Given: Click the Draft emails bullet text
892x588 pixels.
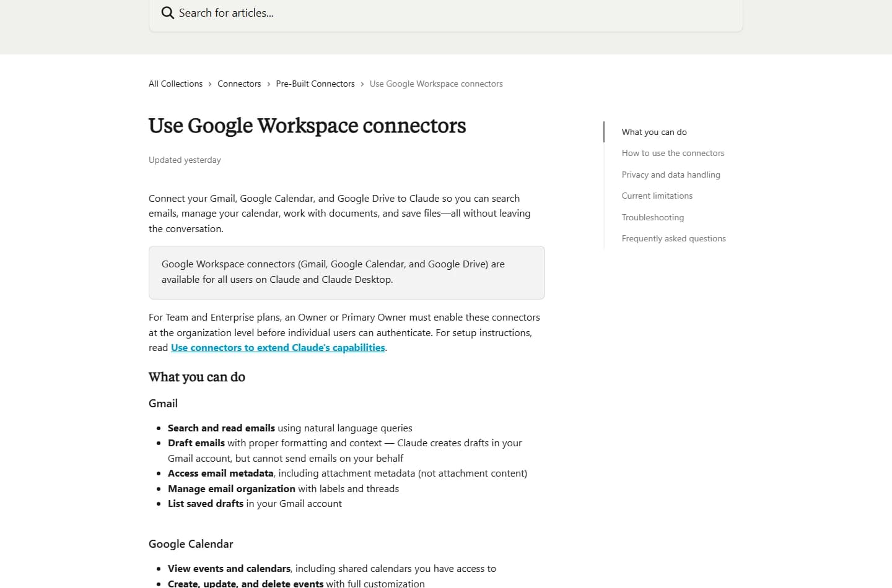Looking at the screenshot, I should (345, 451).
